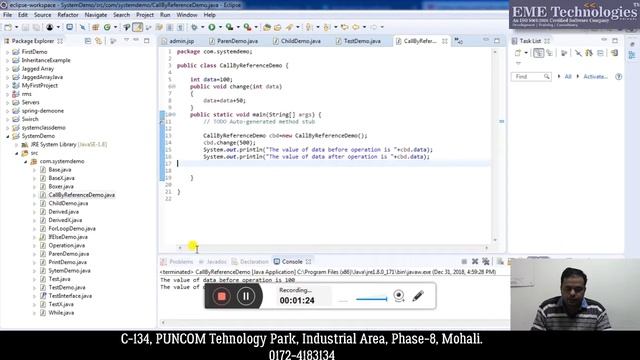This screenshot has height=360, width=640.
Task: Expand the InheritanceExample project
Action: tap(7, 60)
